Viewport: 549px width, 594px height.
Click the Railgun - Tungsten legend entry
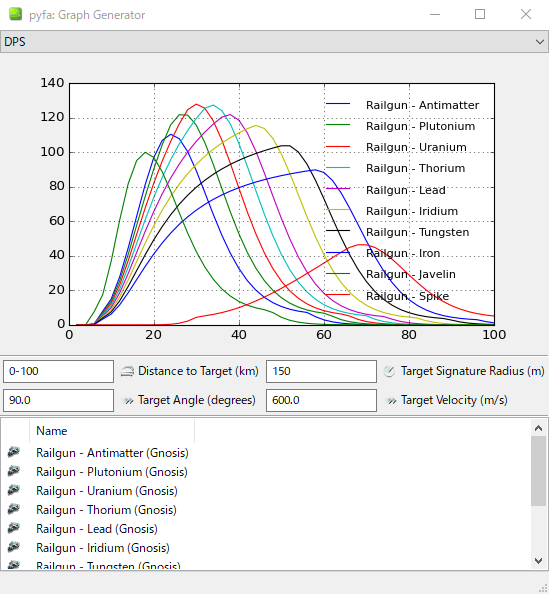pyautogui.click(x=398, y=232)
